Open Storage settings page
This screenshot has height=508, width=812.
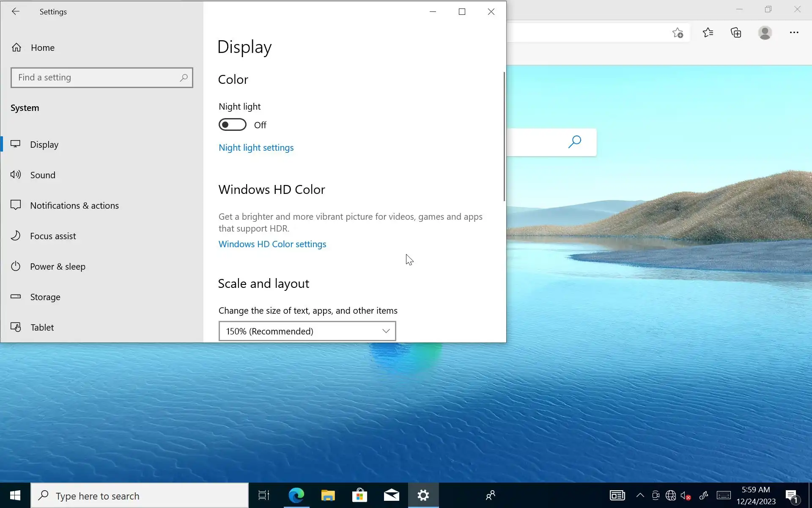point(45,297)
